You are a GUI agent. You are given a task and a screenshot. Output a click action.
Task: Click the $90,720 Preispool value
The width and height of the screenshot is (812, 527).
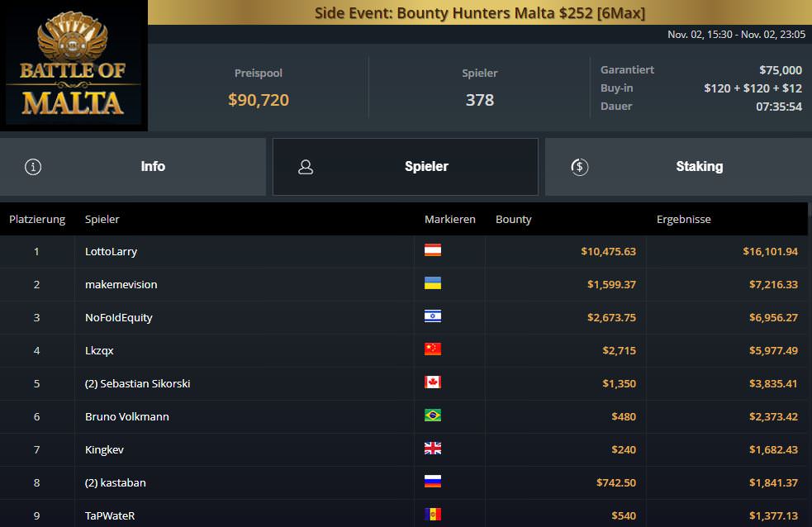[x=259, y=101]
